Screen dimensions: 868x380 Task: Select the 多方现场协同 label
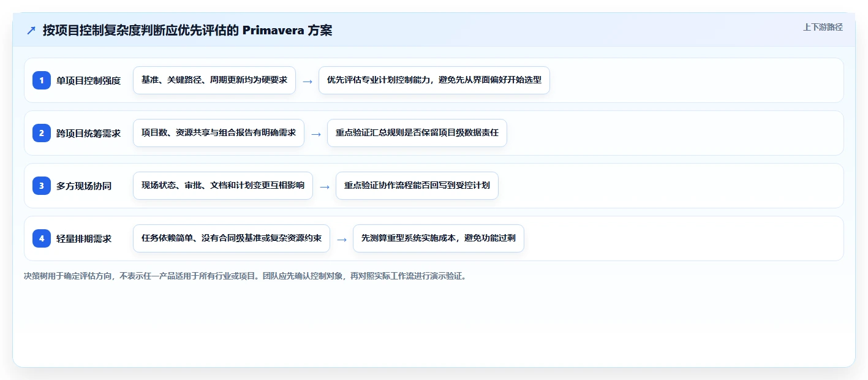[x=84, y=186]
